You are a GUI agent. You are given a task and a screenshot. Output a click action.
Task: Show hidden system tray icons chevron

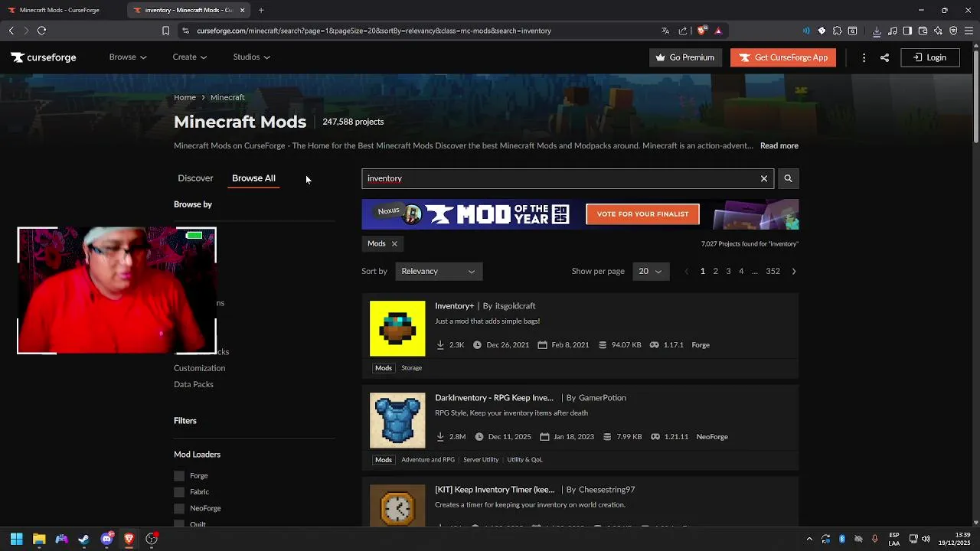click(x=809, y=539)
